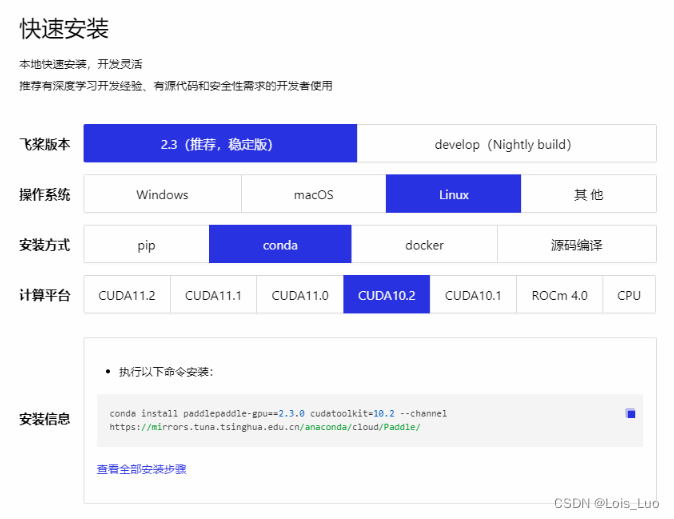Click the 安装信息 row label
This screenshot has width=674, height=519.
click(45, 419)
